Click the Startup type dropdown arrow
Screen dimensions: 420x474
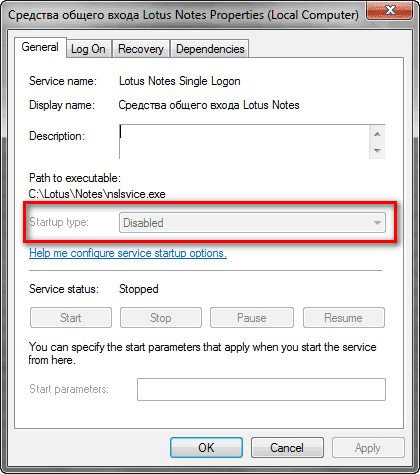tap(377, 223)
